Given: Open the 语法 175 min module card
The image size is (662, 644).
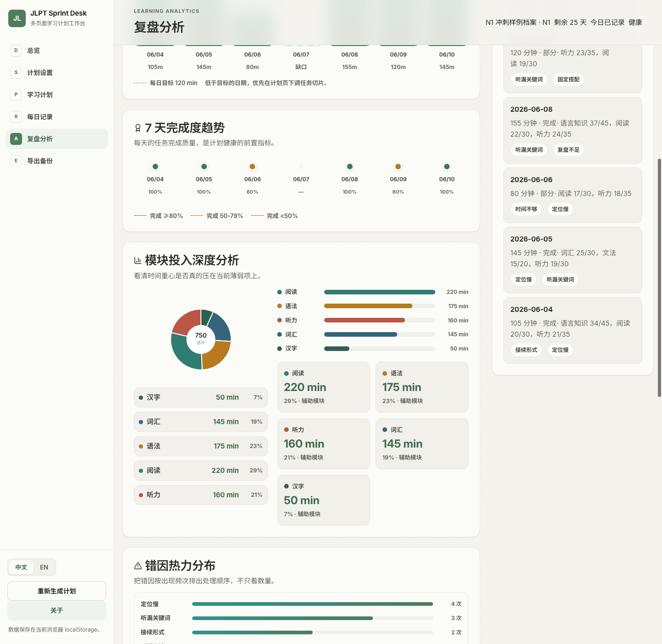Looking at the screenshot, I should (x=422, y=387).
